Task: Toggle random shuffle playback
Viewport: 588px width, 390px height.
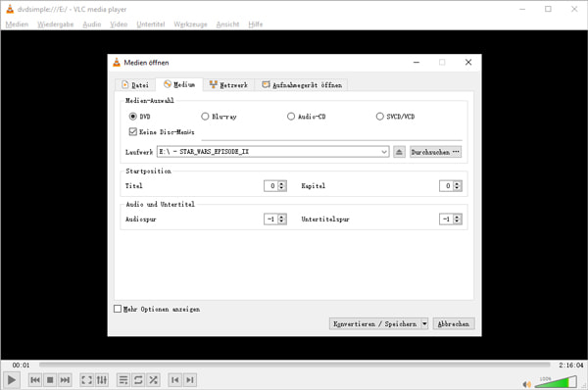Action: click(153, 380)
